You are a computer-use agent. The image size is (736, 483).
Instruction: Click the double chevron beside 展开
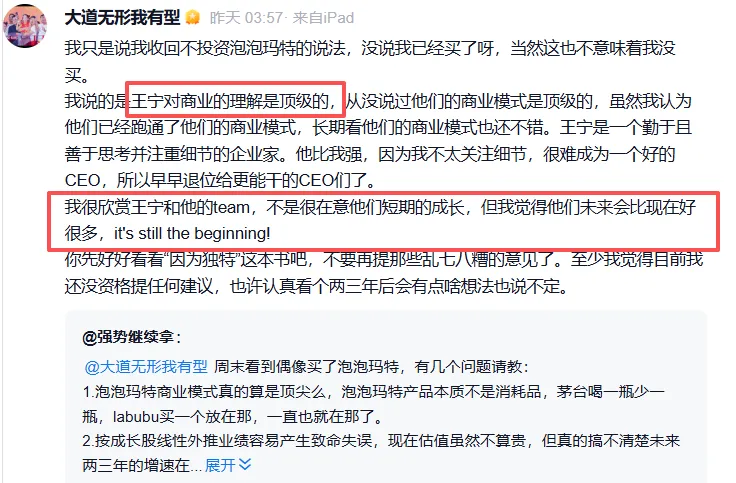pos(245,465)
